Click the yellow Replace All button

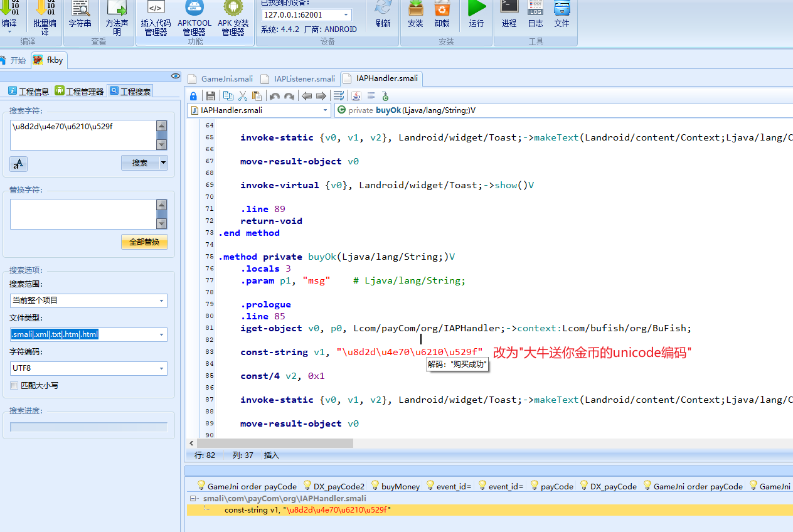144,242
